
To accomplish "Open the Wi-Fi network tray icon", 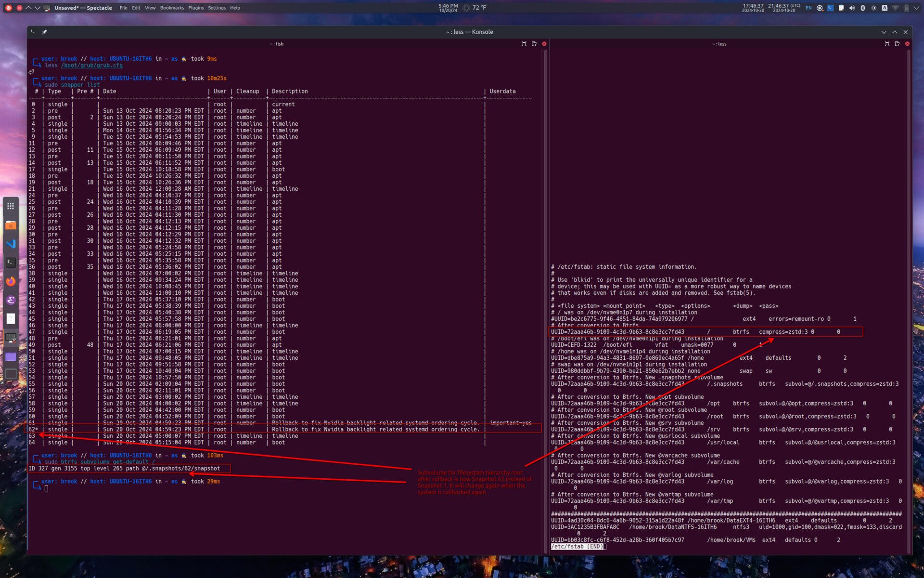I will tap(895, 8).
